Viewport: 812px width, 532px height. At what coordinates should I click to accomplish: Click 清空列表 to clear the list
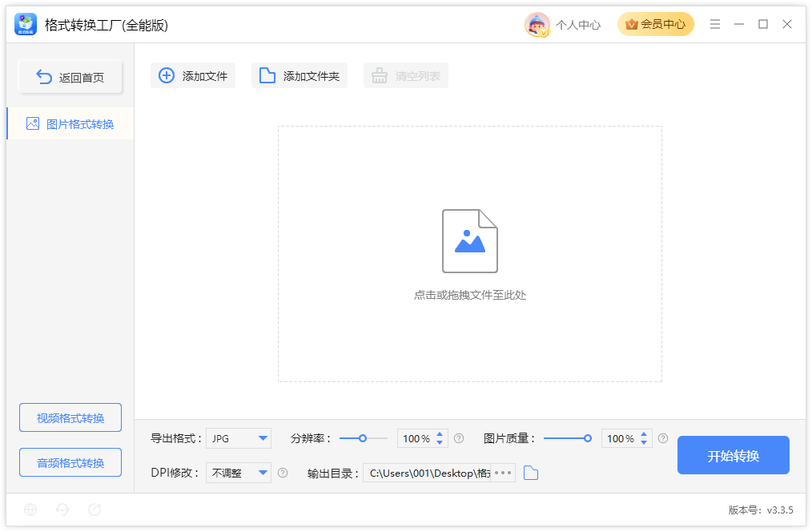point(406,75)
